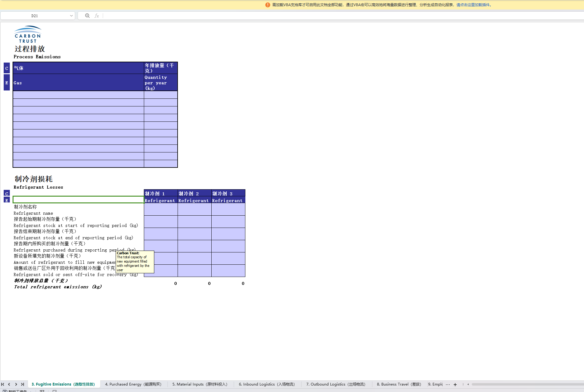Jump to the first sheet tab arrow

point(3,384)
